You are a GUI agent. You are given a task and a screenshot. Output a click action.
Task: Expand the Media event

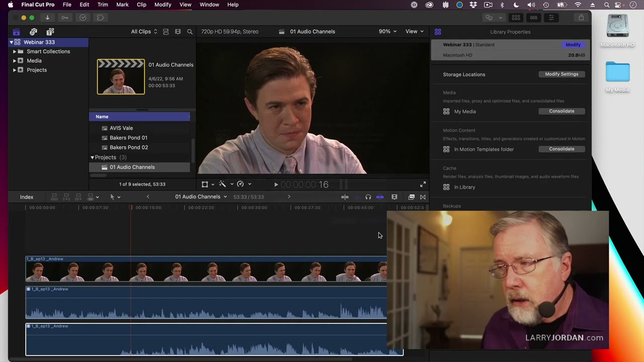[15, 61]
